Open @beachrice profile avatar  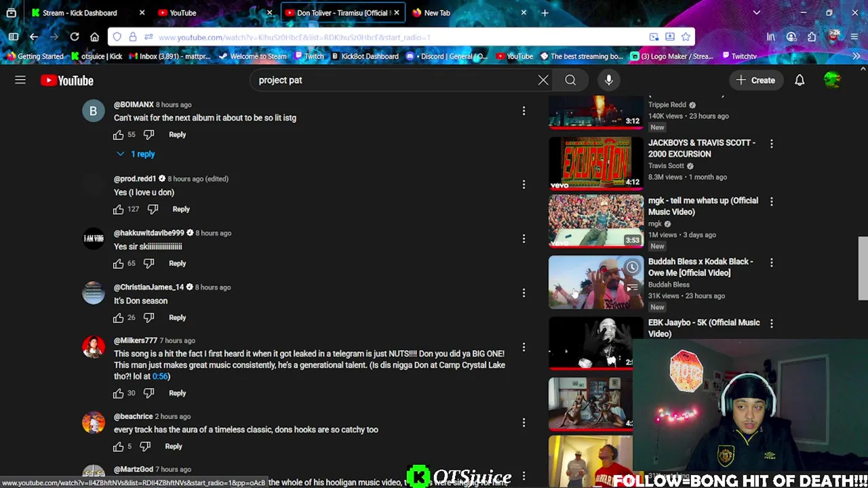pyautogui.click(x=94, y=423)
